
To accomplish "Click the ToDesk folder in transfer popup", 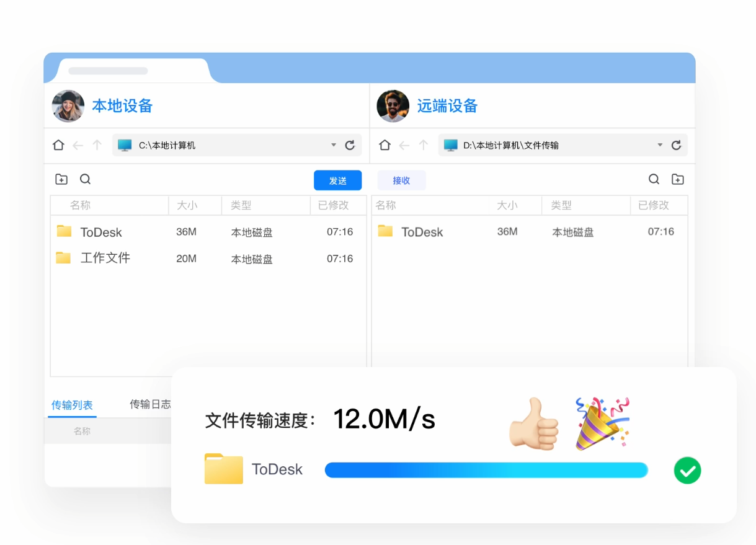I will (224, 469).
